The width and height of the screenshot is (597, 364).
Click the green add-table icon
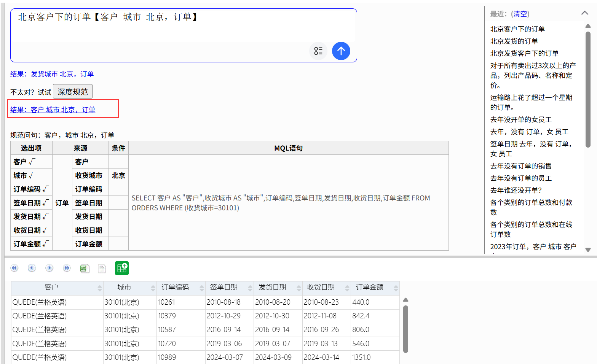[x=122, y=268]
